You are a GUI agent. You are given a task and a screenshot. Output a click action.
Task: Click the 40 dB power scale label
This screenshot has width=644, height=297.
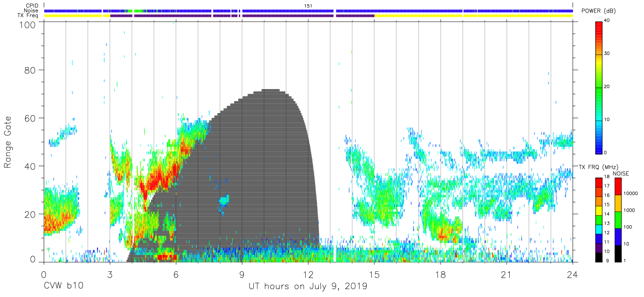coord(608,21)
